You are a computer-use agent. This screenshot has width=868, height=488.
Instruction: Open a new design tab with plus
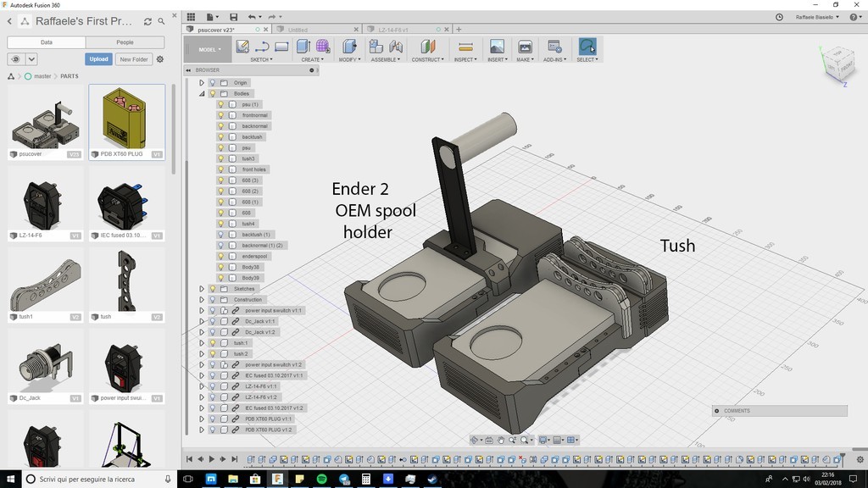point(459,30)
